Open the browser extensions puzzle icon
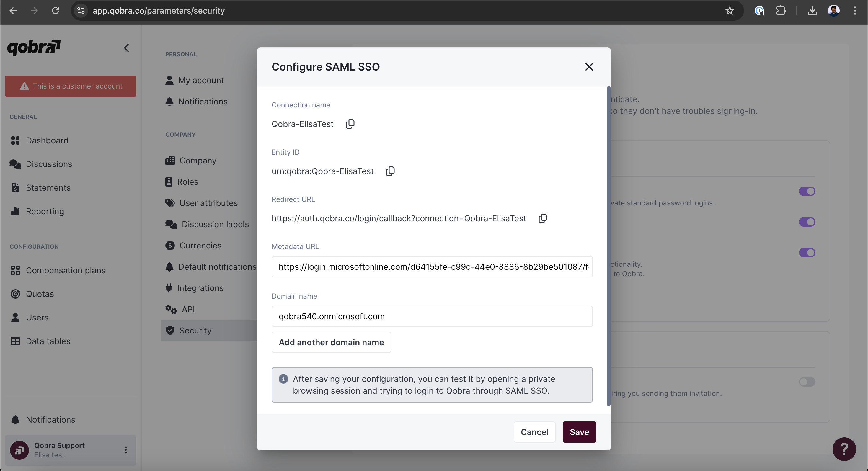 [x=781, y=11]
